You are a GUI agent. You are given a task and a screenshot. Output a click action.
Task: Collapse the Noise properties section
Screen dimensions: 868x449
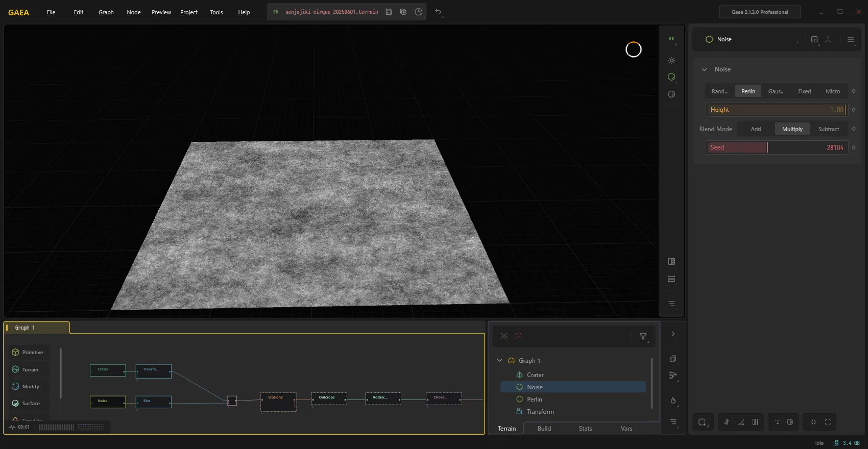pyautogui.click(x=705, y=69)
